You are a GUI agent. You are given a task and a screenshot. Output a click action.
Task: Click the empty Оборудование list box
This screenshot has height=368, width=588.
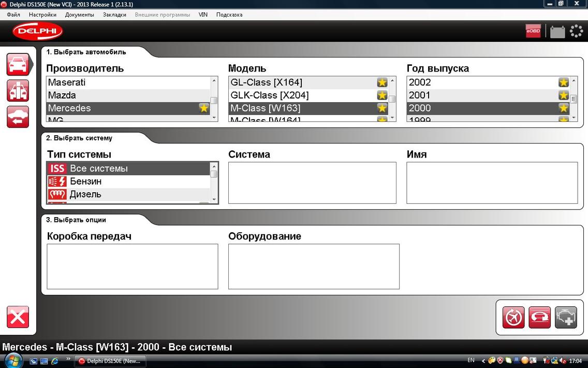(314, 266)
